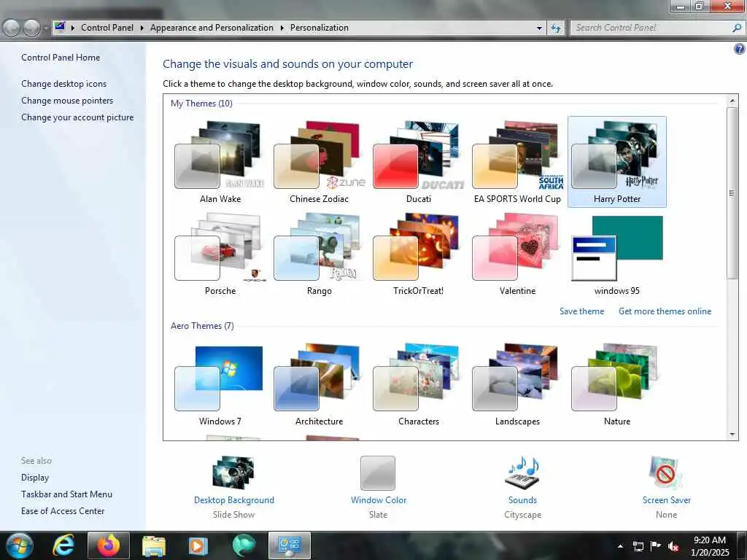Open the Windows Start menu

tap(18, 545)
